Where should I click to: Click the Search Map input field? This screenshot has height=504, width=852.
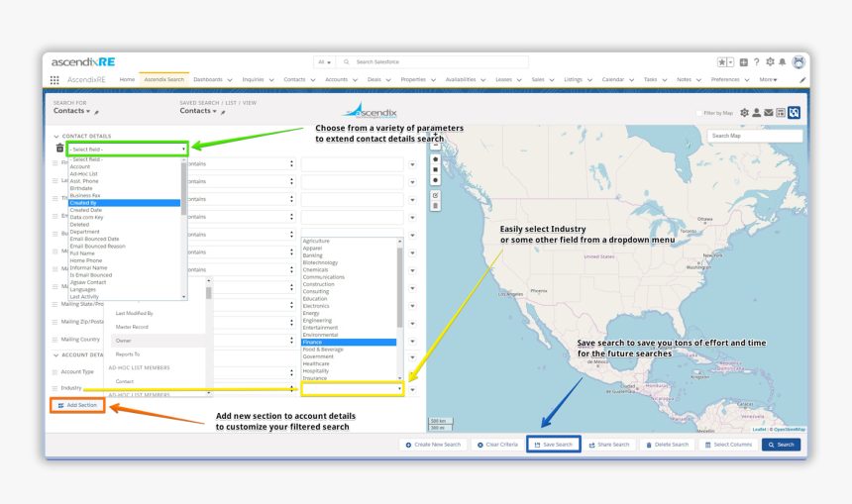755,136
